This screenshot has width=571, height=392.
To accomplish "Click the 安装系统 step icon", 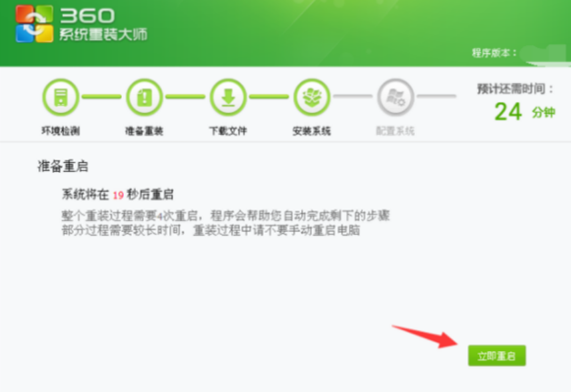I will click(x=312, y=97).
